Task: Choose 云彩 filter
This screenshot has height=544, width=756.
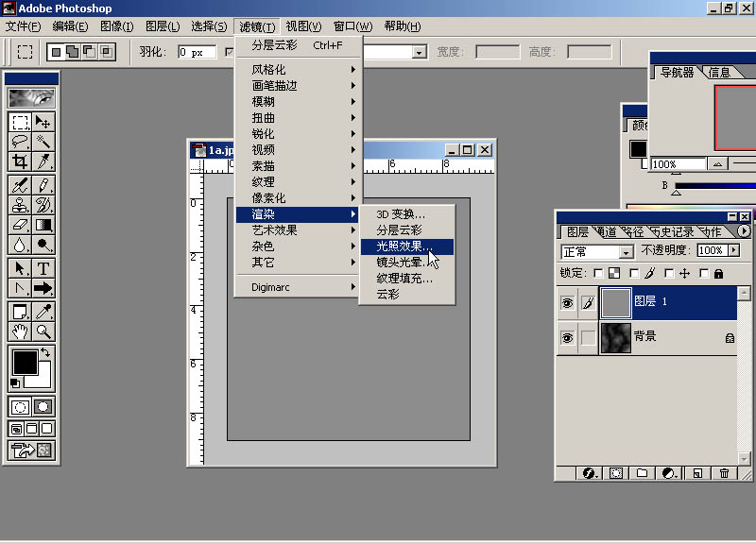Action: pos(407,294)
